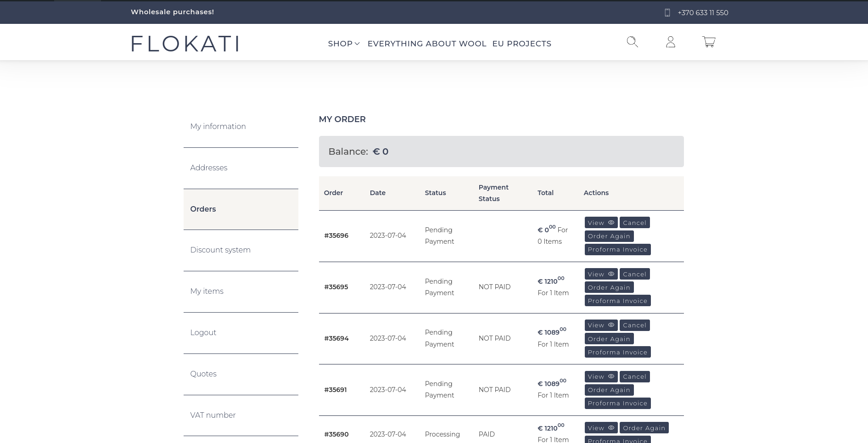868x443 pixels.
Task: Open the user account icon
Action: point(671,42)
